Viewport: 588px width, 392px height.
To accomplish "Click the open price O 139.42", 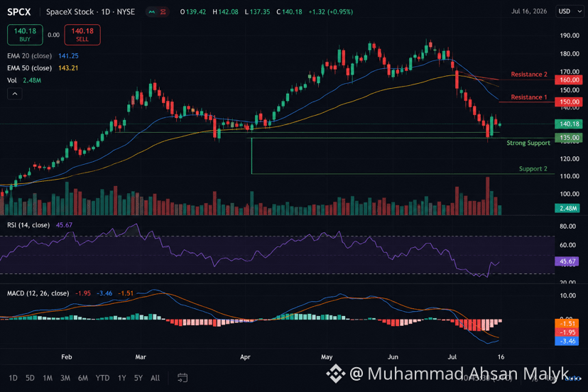I will [193, 12].
